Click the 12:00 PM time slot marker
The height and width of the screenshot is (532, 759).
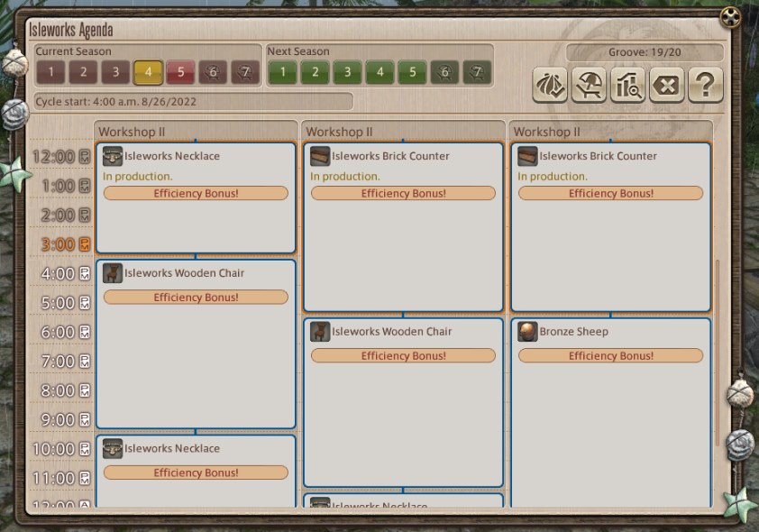(61, 157)
